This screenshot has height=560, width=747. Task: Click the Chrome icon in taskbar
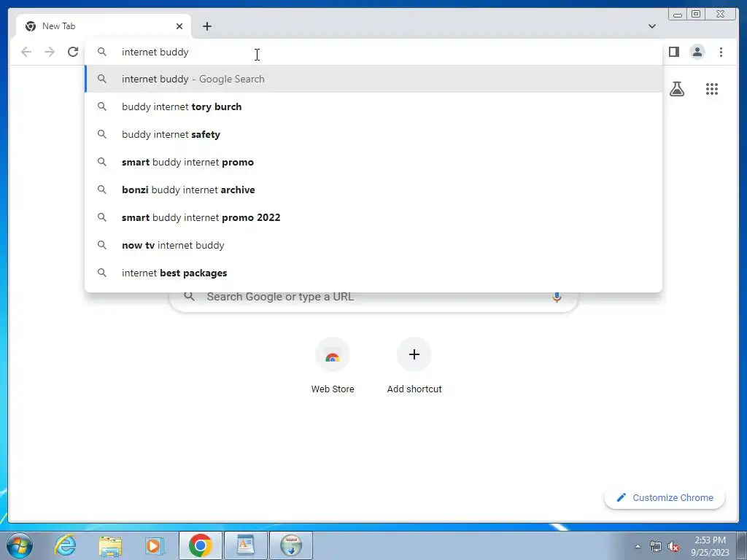pos(200,545)
